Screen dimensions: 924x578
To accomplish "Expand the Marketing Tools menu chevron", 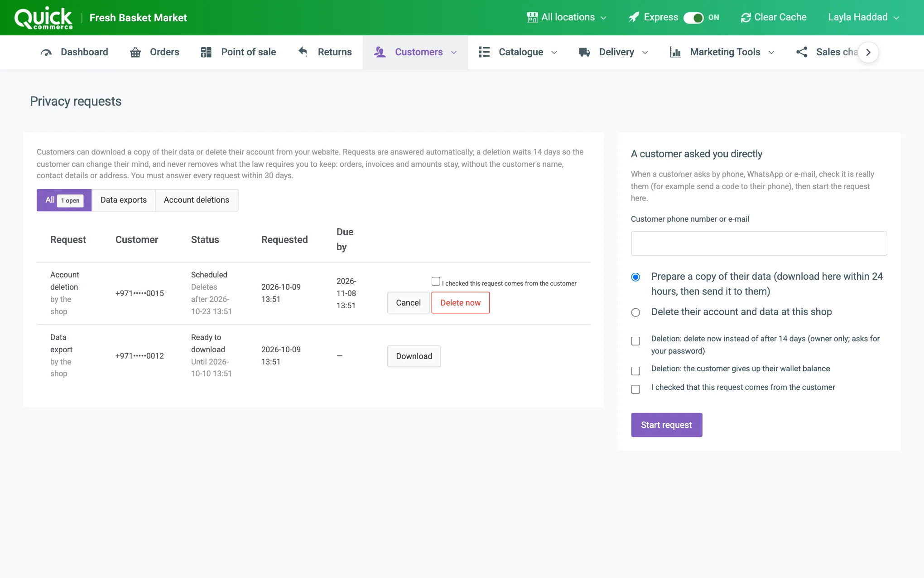I will click(x=771, y=53).
